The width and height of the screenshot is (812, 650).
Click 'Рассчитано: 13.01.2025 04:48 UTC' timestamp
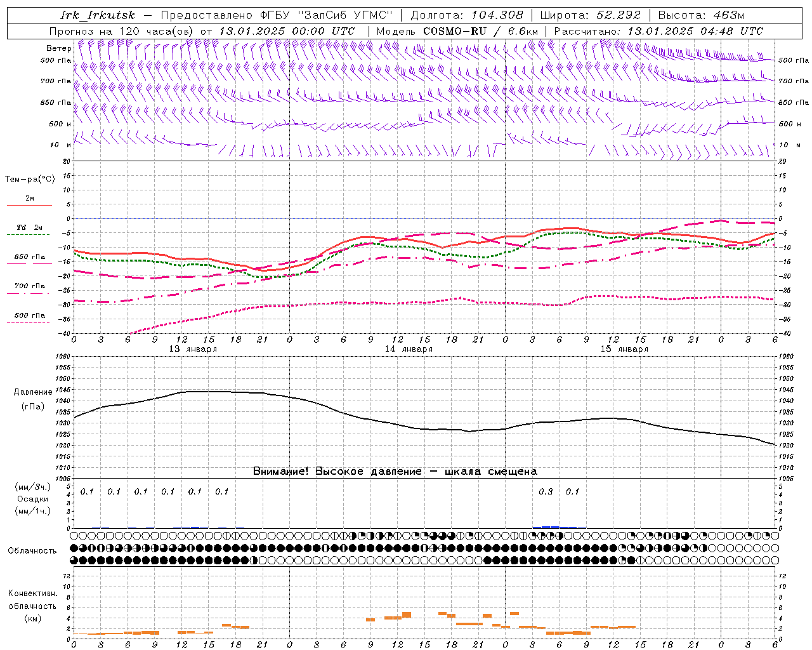658,31
